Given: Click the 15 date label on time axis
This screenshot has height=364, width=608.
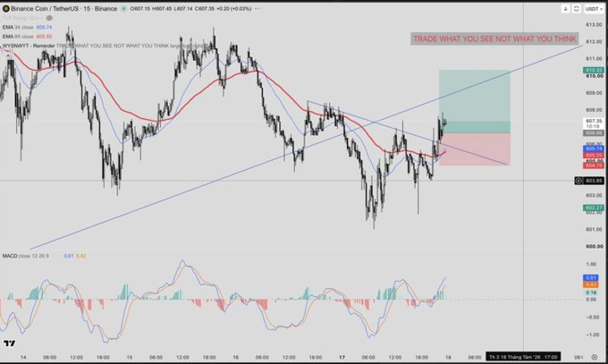Looking at the screenshot, I should 130,358.
